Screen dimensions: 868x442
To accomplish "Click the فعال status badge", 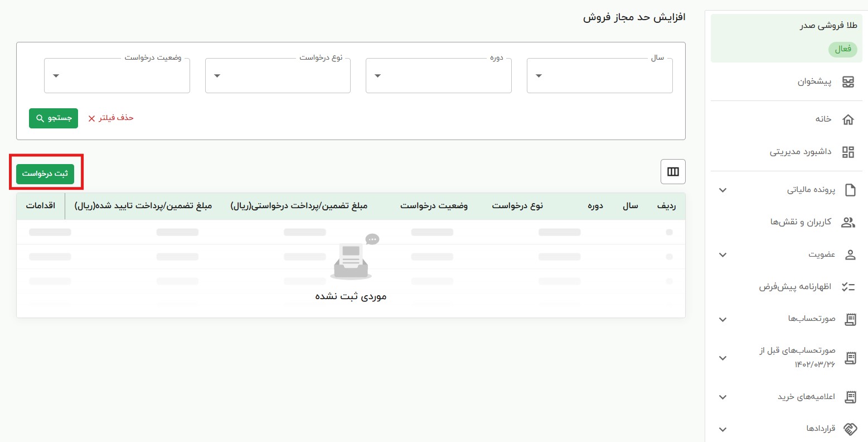I will click(843, 49).
